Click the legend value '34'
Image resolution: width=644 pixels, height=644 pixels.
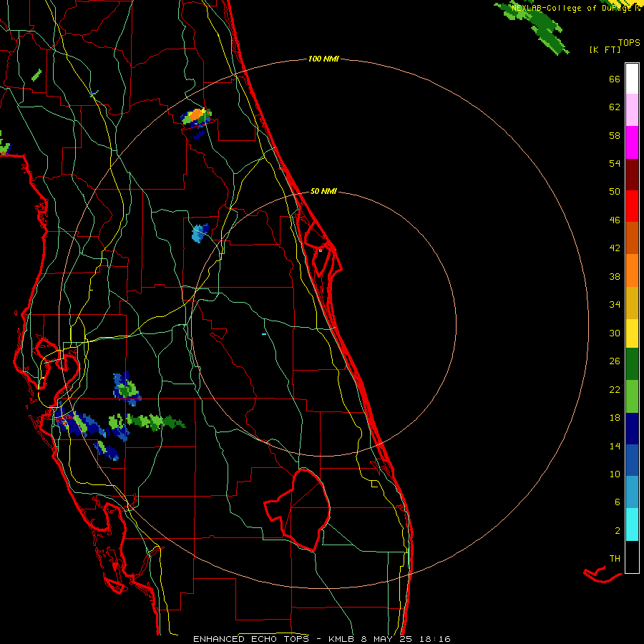615,305
